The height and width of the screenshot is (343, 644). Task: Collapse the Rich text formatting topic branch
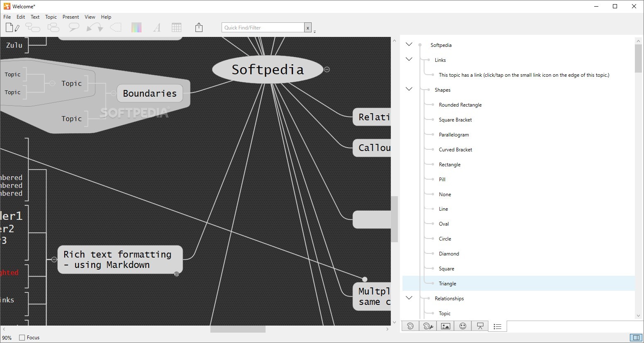[54, 260]
